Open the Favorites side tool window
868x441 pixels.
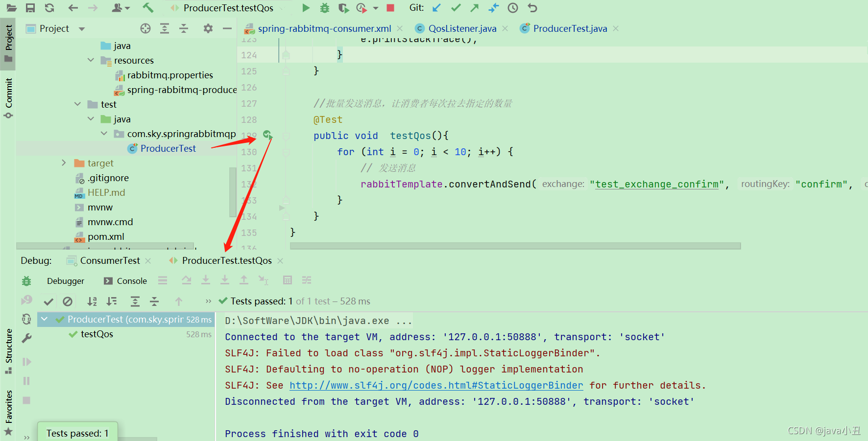pos(8,412)
